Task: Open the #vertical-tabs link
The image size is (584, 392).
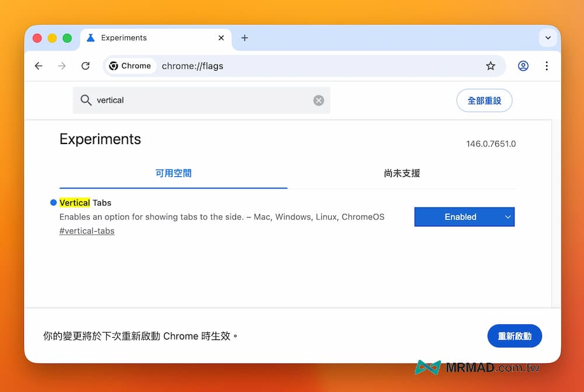Action: 86,230
